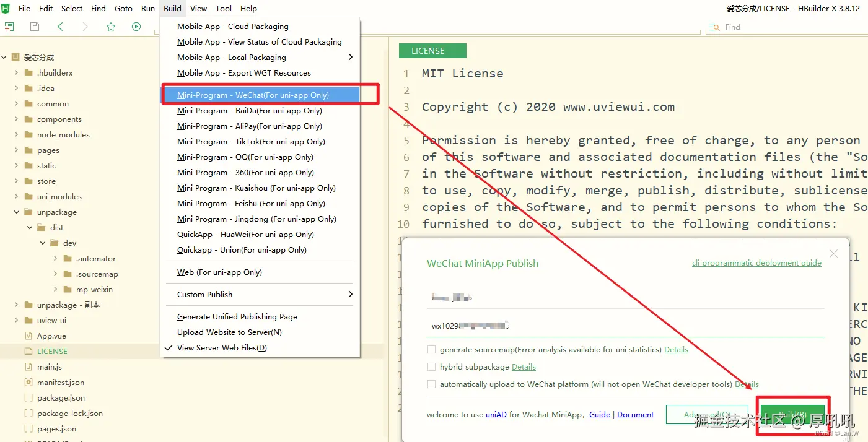Click the mini app name input field
The height and width of the screenshot is (442, 868).
tap(625, 297)
